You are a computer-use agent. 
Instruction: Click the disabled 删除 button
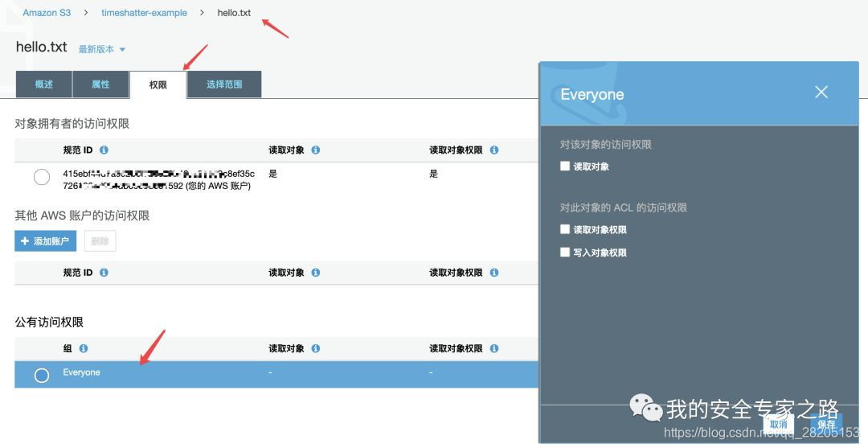[x=100, y=240]
